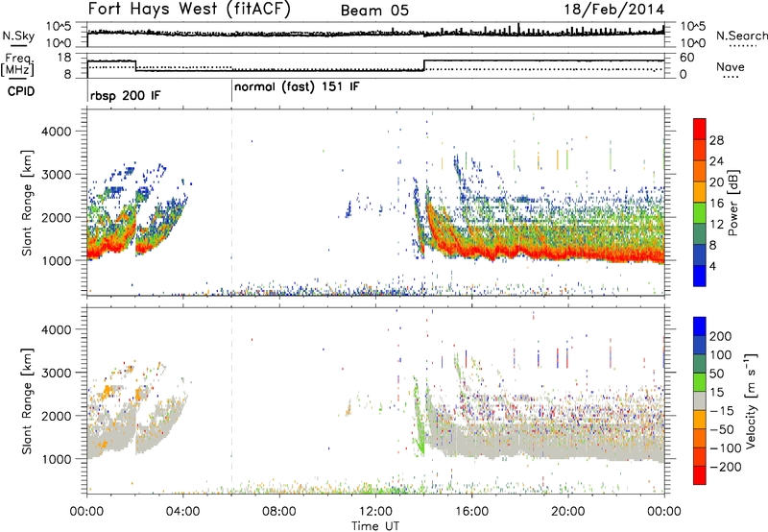
Task: Click the 'Slant Range [km]' label of power panel
Action: point(27,203)
